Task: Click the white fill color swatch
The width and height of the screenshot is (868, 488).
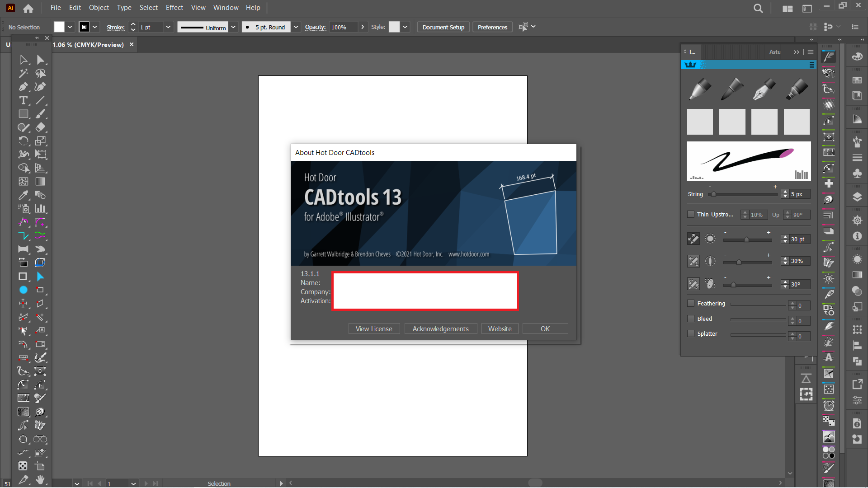Action: [59, 27]
